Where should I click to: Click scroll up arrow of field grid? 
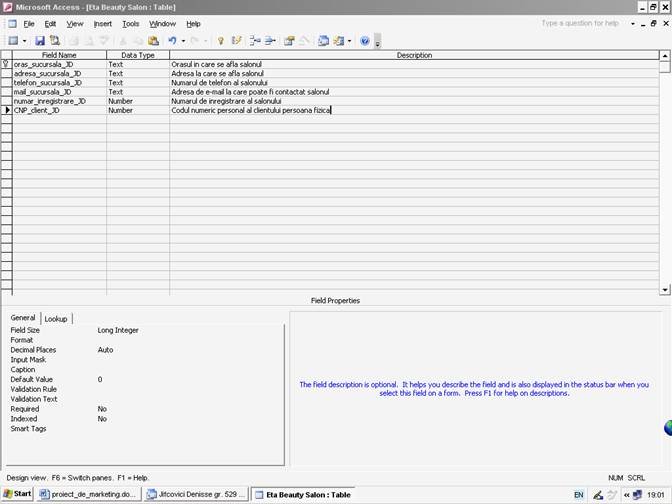tap(664, 56)
